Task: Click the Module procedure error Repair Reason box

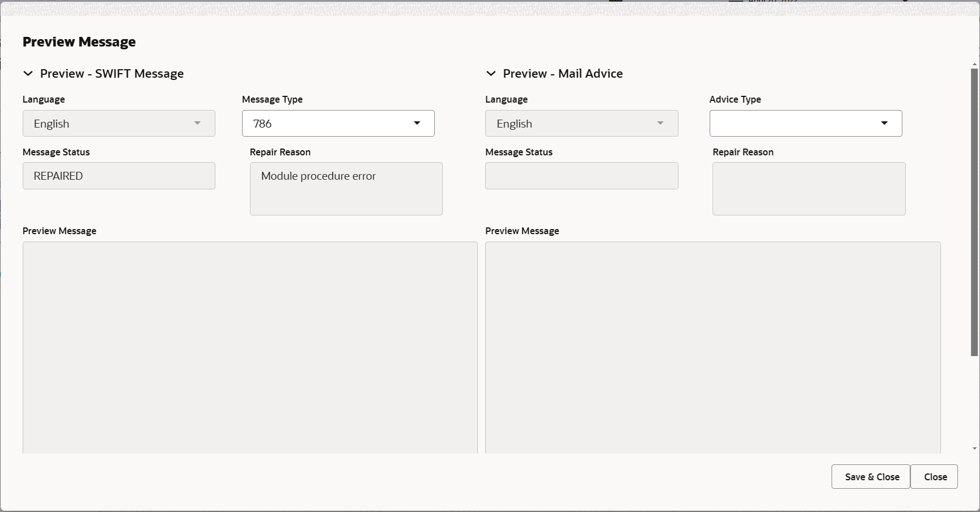Action: click(x=346, y=189)
